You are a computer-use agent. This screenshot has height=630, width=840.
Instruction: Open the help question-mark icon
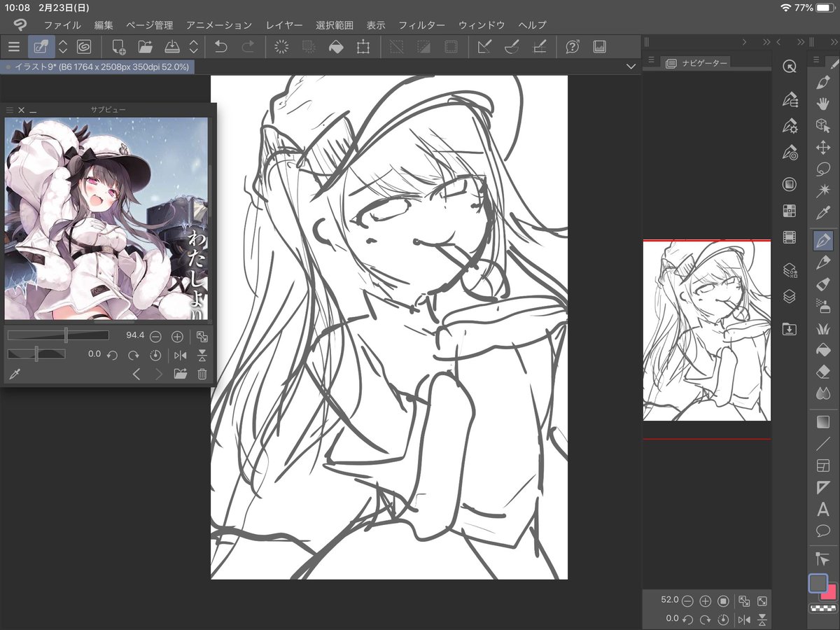[x=573, y=47]
